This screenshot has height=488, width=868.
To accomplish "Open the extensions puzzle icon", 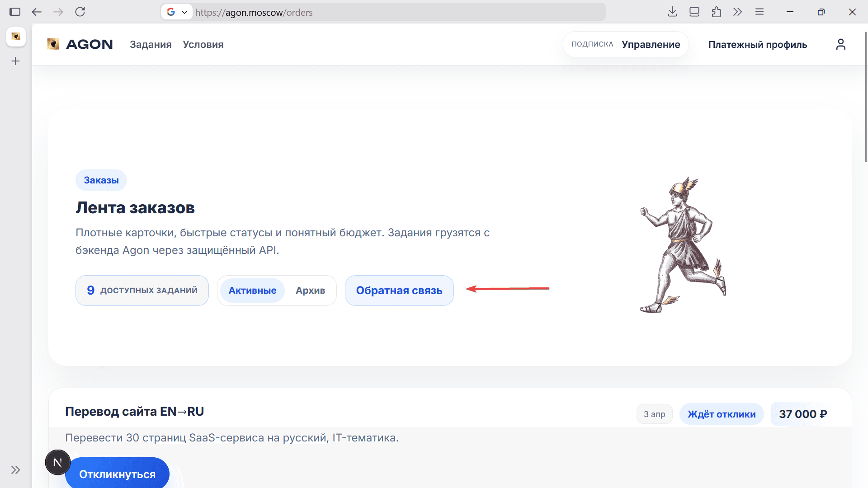I will click(716, 12).
